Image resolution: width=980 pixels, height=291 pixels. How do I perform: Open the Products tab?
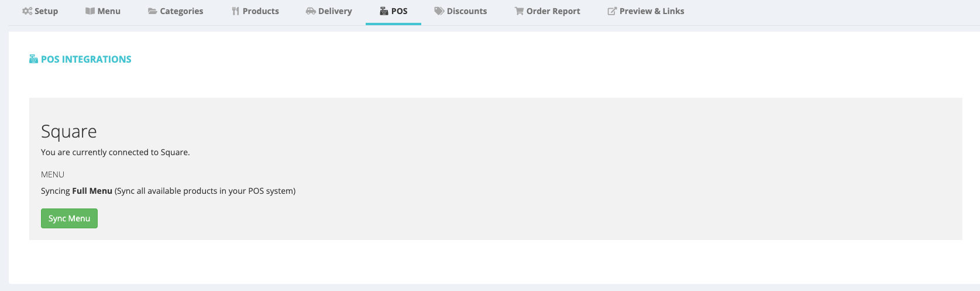pos(255,11)
